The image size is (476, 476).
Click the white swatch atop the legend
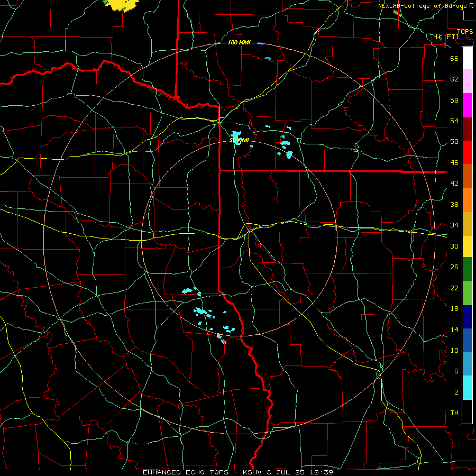[x=467, y=58]
